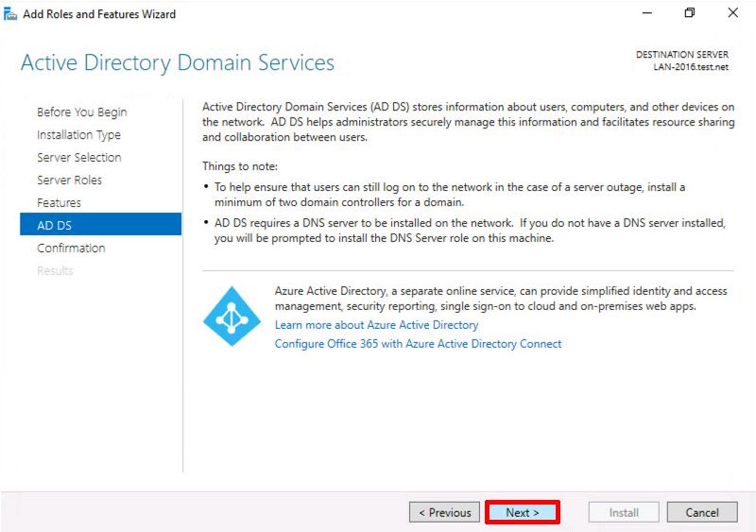Jump to the Server Roles step

pos(69,180)
